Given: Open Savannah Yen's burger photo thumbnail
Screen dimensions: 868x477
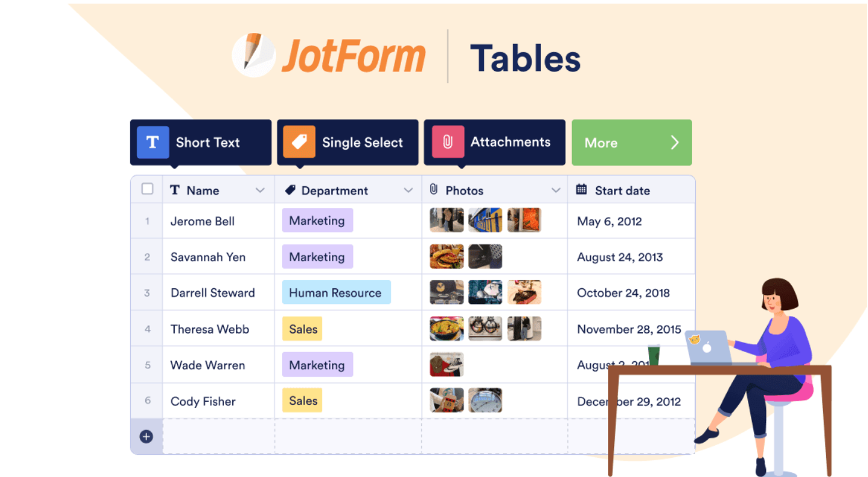Looking at the screenshot, I should [447, 257].
